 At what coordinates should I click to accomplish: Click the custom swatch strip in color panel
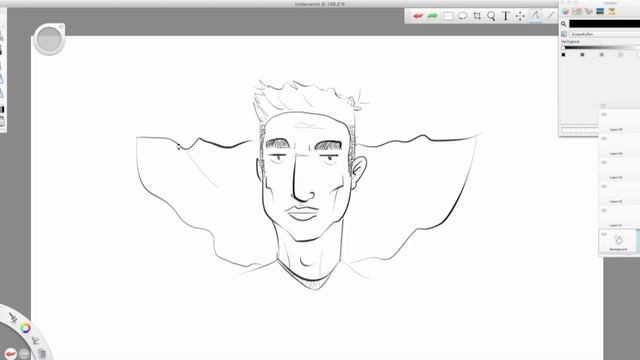580,130
